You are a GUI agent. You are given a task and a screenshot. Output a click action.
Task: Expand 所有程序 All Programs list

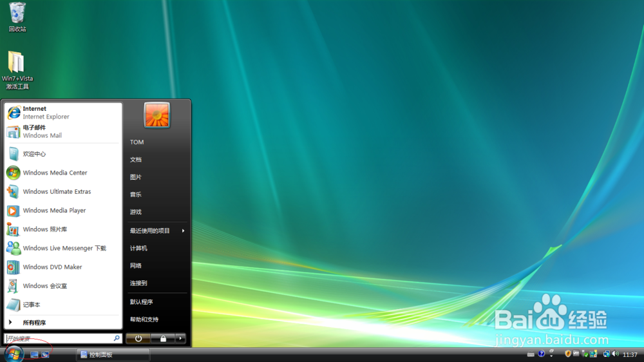[x=63, y=323]
